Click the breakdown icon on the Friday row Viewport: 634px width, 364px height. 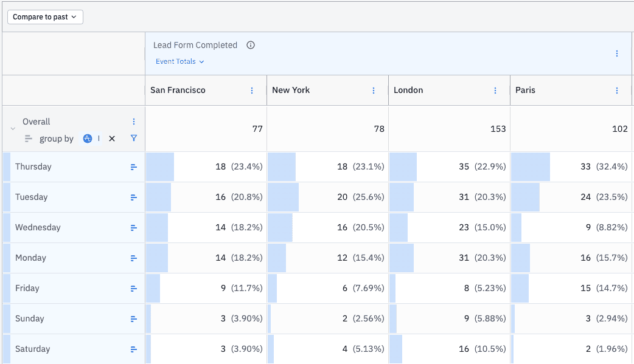(x=134, y=289)
